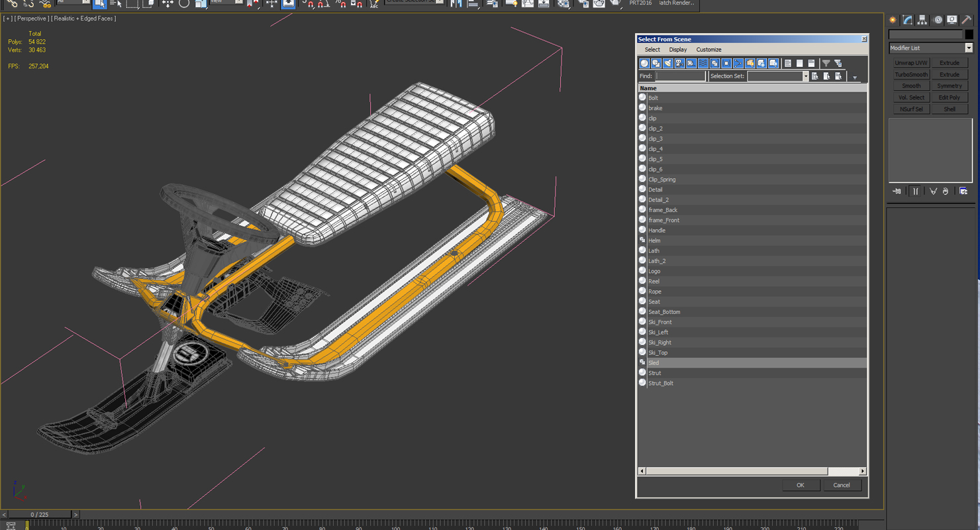Viewport: 980px width, 530px height.
Task: Click the time slider showing 0 / 225
Action: click(39, 515)
